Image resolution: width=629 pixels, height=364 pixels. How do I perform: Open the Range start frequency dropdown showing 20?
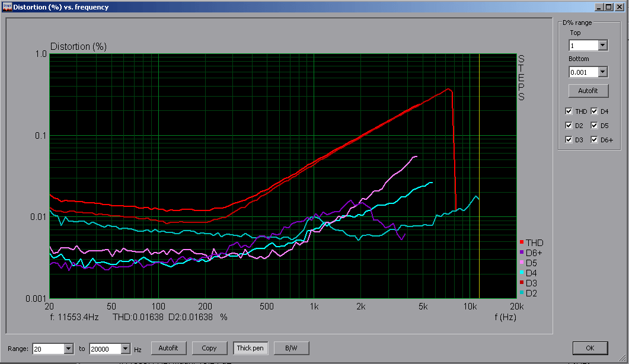68,349
